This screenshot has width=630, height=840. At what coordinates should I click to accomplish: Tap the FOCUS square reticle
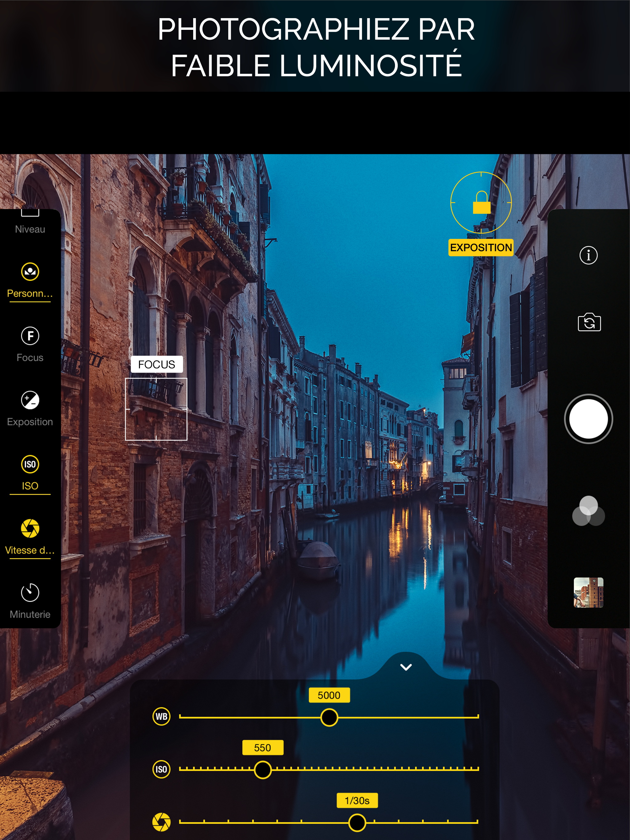156,409
